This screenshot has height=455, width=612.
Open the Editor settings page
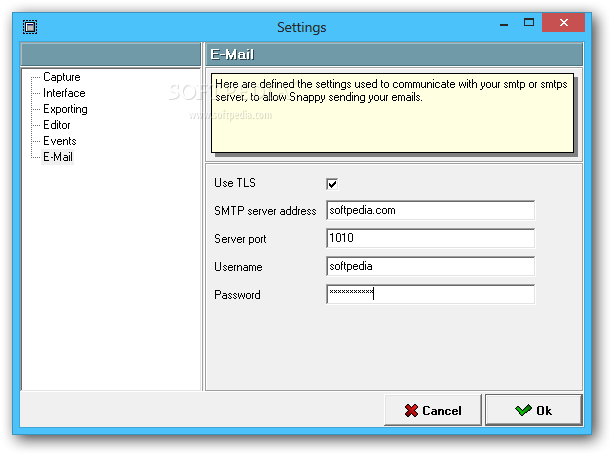click(x=57, y=125)
